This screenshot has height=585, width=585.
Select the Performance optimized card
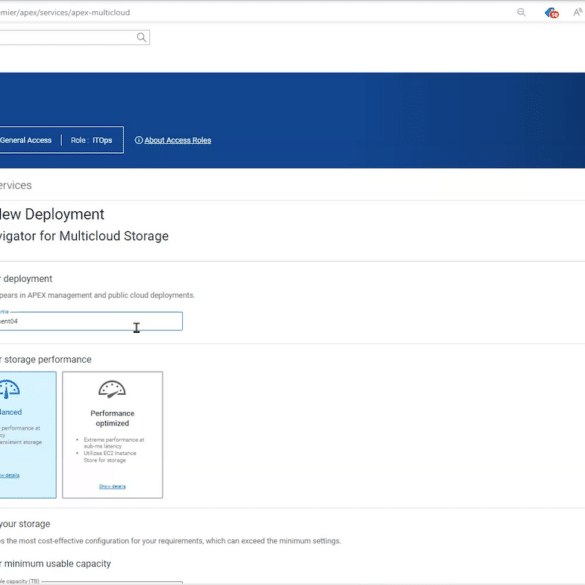click(112, 435)
